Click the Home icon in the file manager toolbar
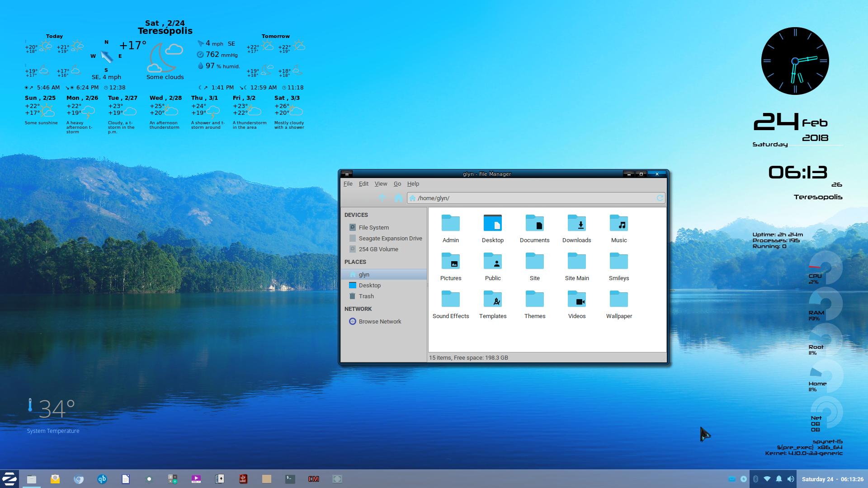This screenshot has width=868, height=488. click(399, 198)
